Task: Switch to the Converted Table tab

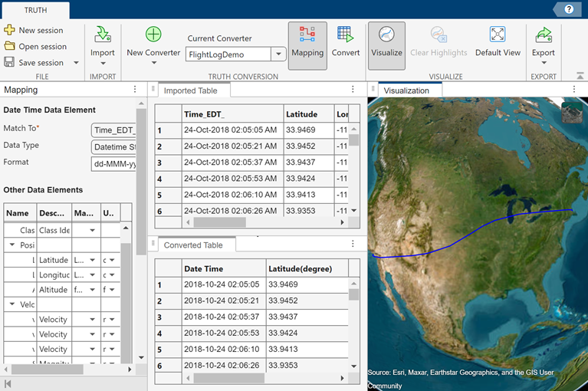Action: [193, 245]
